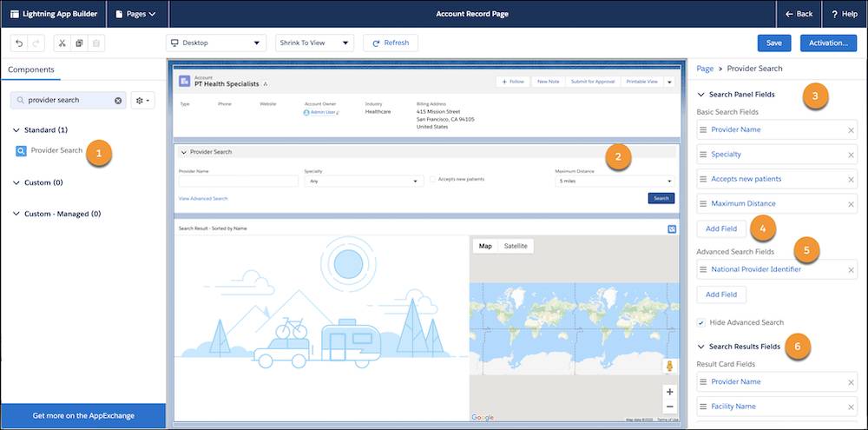Click the map Pegman street view icon
Image resolution: width=868 pixels, height=430 pixels.
pyautogui.click(x=669, y=366)
